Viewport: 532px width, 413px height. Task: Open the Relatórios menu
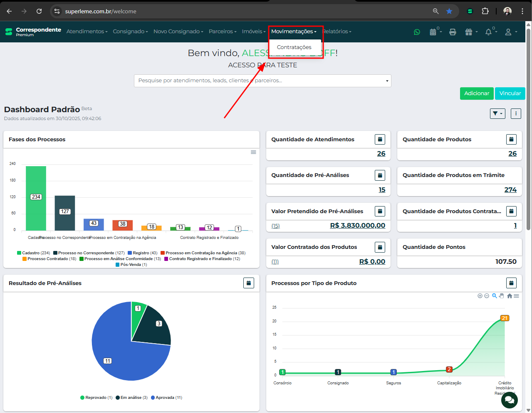pos(337,32)
